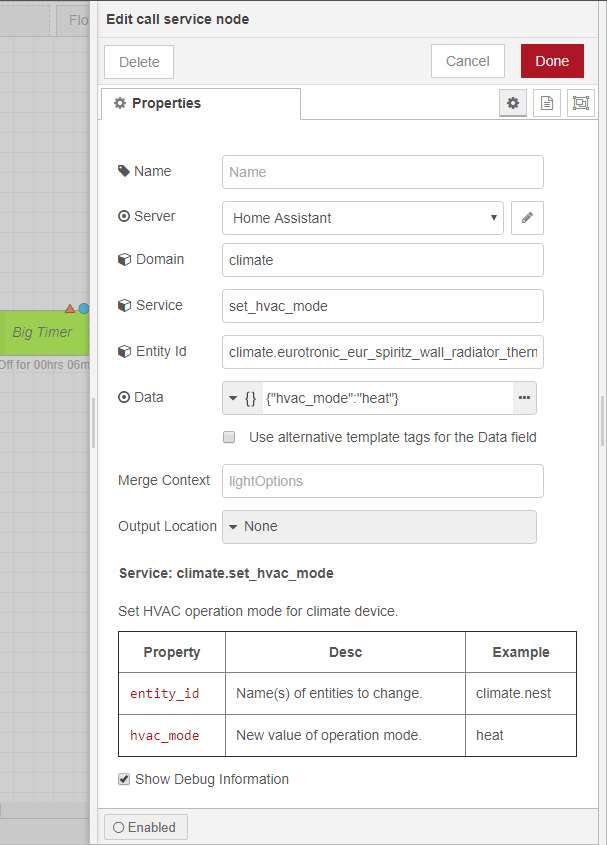This screenshot has height=845, width=607.
Task: Open the Server dropdown Home Assistant
Action: (x=362, y=218)
